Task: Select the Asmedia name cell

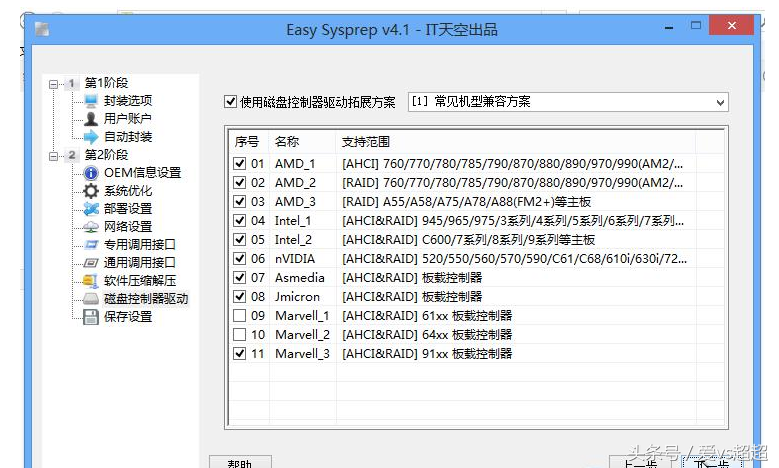Action: 300,277
